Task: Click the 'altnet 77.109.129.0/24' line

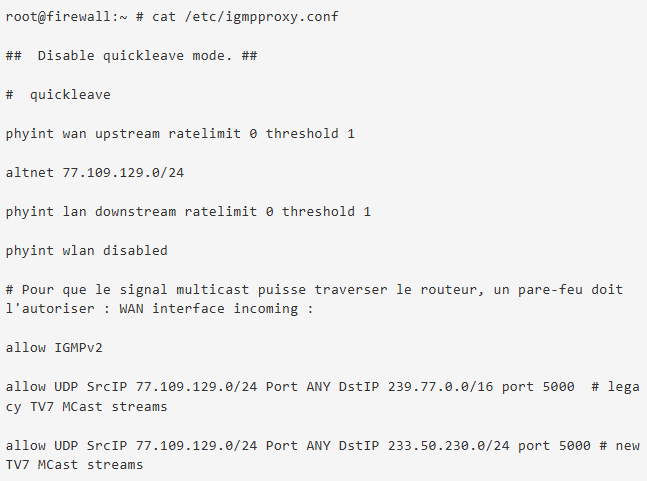Action: tap(94, 172)
